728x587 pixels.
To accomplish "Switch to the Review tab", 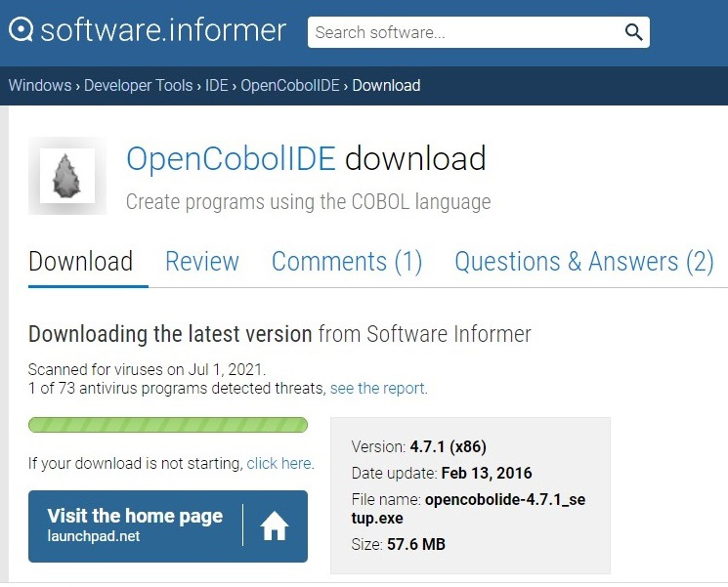I will [202, 261].
